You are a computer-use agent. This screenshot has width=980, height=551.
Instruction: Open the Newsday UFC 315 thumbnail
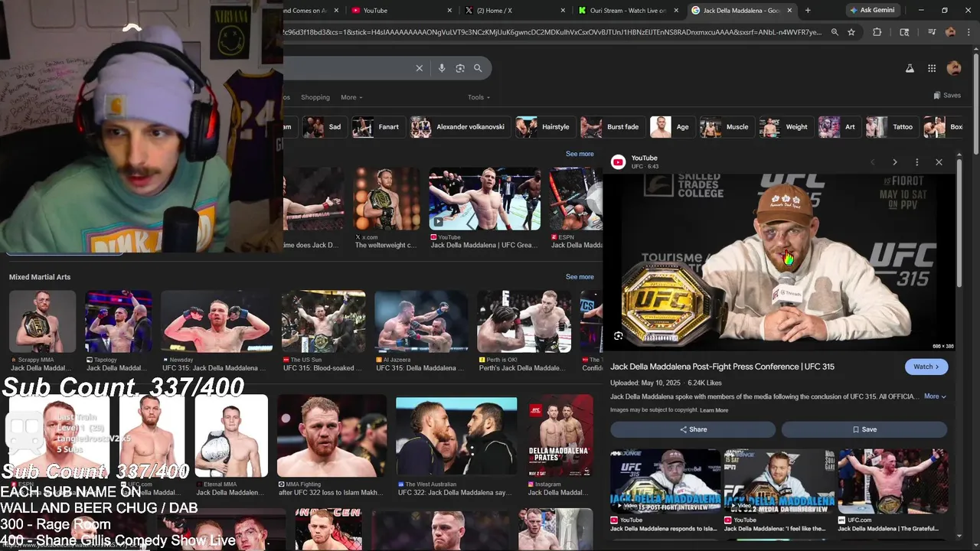216,321
